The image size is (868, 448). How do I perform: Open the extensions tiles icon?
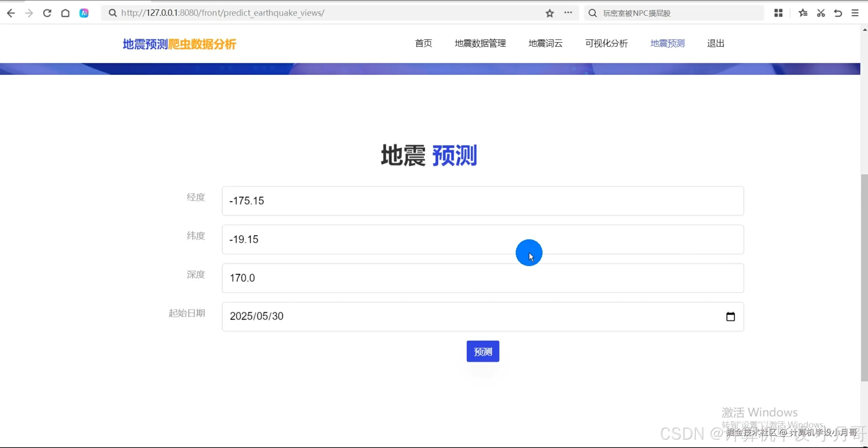(x=778, y=13)
